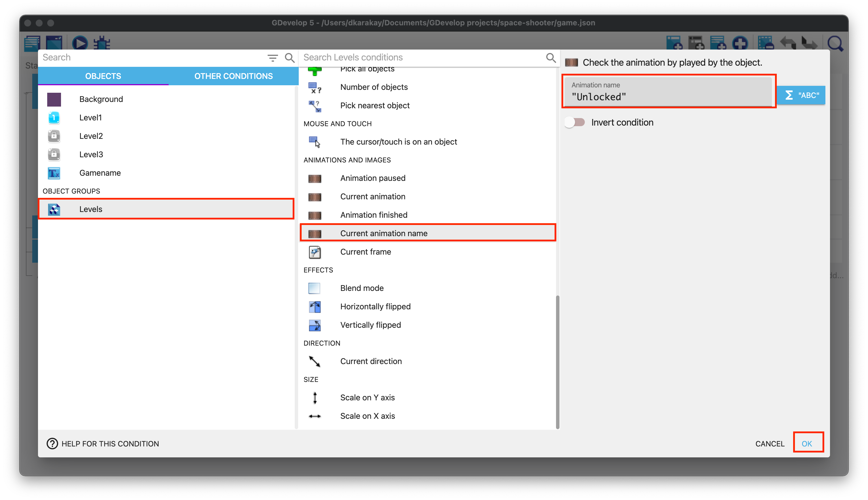
Task: Click the Pick nearest object icon
Action: pos(315,106)
